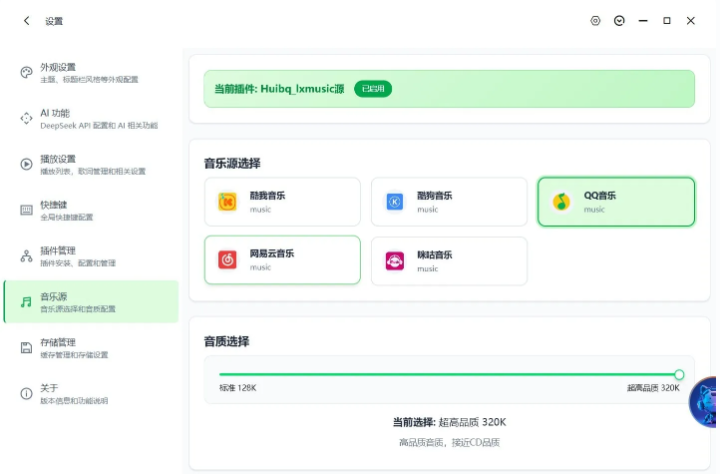
Task: Click the keyboard icon for shortcuts
Action: 26,210
